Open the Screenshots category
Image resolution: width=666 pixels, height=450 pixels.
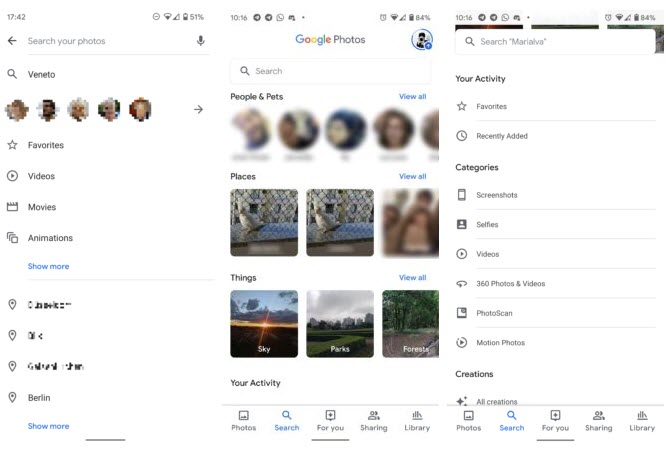tap(496, 195)
